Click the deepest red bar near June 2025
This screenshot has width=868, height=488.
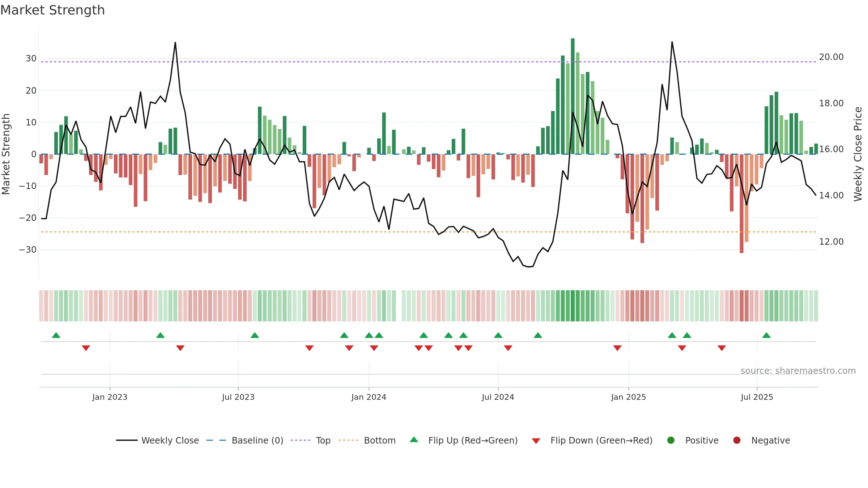click(741, 204)
